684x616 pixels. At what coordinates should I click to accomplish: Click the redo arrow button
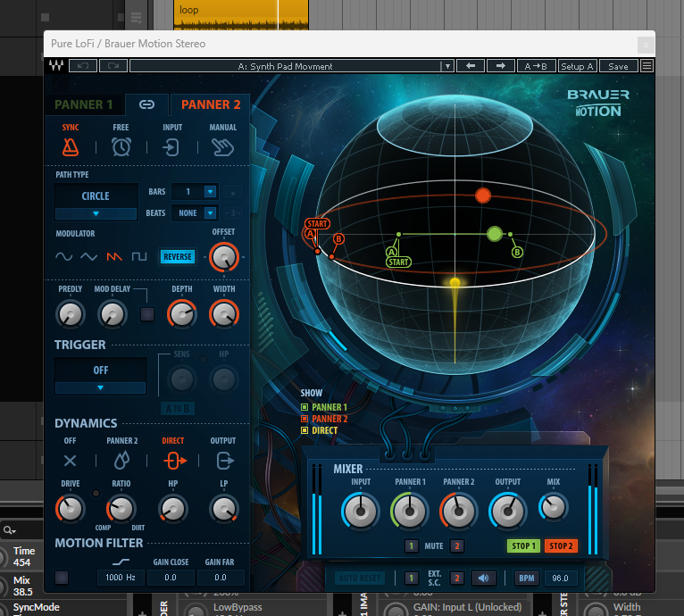(113, 66)
